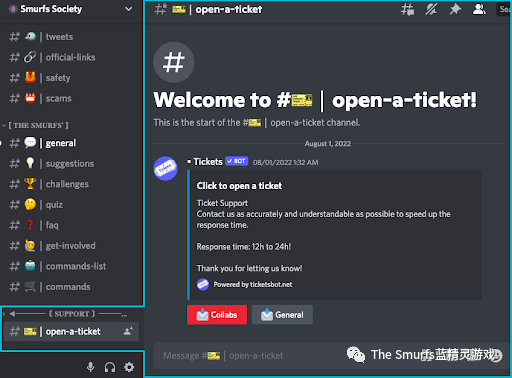Click the red emoji next to scams
The height and width of the screenshot is (378, 512).
click(x=30, y=98)
